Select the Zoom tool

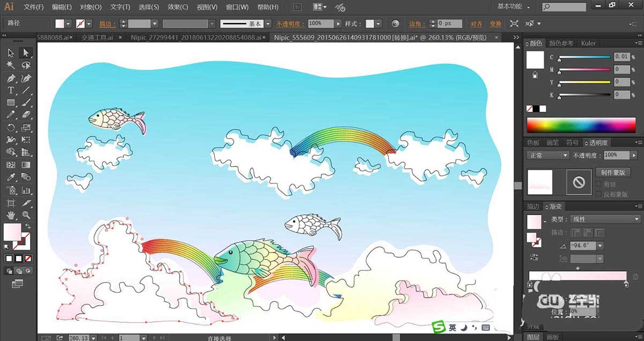click(x=26, y=215)
